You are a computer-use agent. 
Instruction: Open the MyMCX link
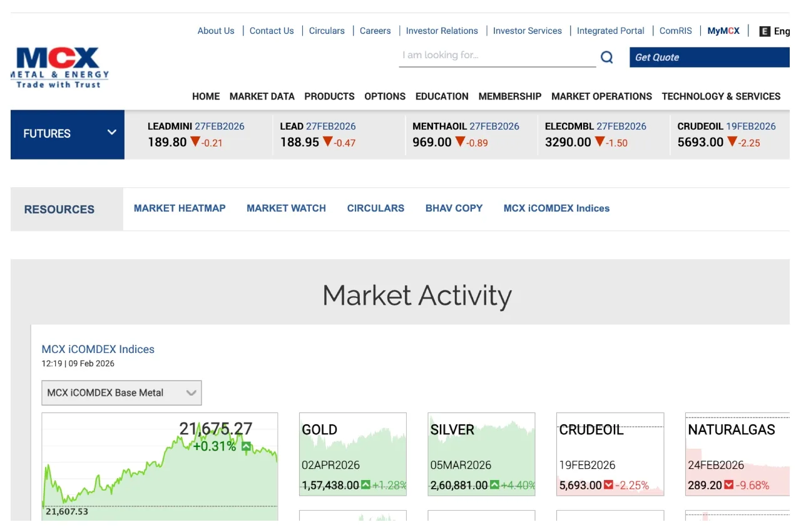723,31
